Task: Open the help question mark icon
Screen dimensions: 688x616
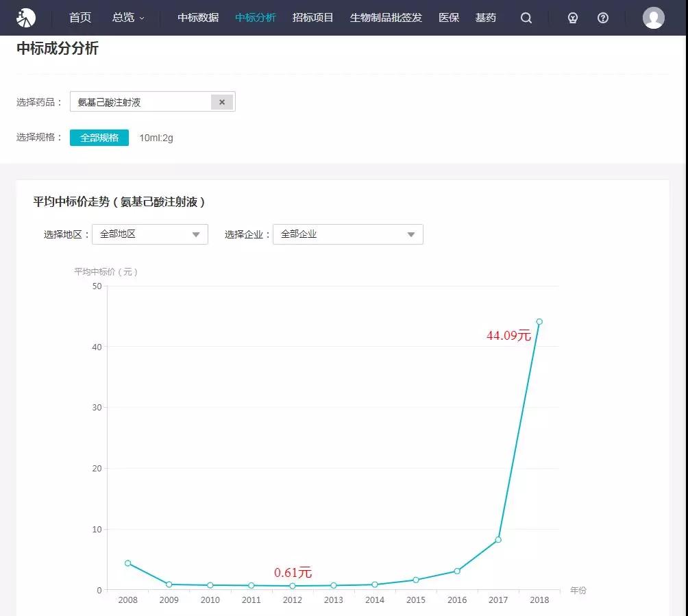Action: point(603,18)
